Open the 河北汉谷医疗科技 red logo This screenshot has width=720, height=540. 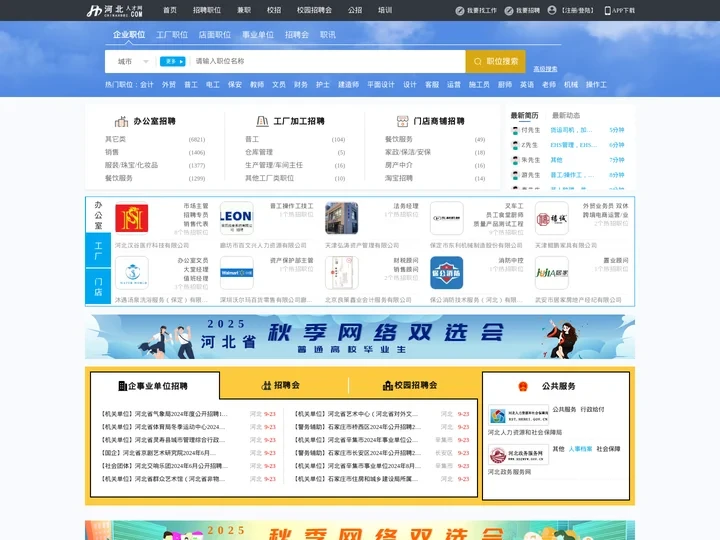tap(132, 218)
